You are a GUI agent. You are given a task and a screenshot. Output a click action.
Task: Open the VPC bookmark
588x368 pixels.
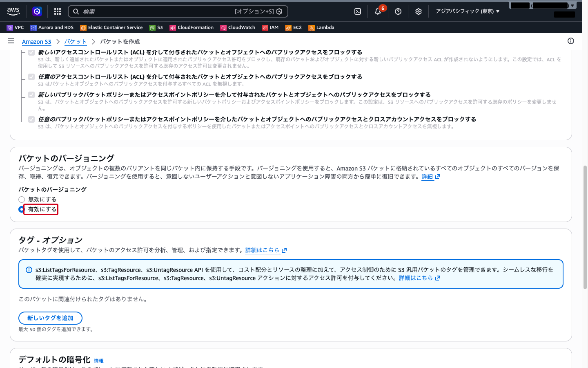click(16, 27)
